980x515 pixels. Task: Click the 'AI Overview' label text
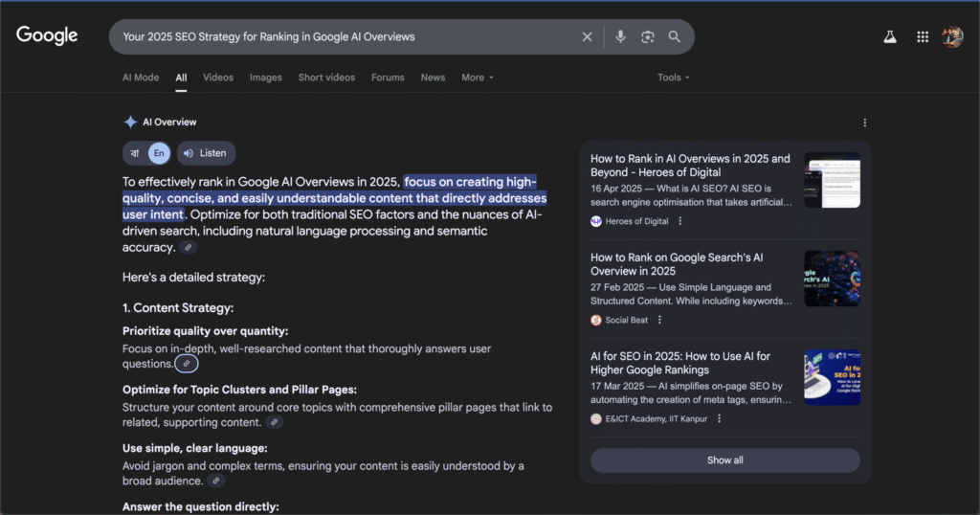coord(169,122)
